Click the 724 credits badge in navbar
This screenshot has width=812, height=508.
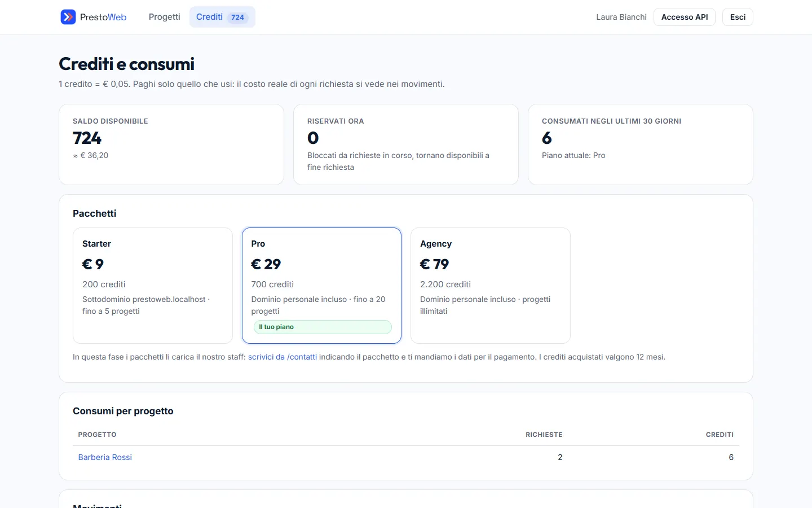pyautogui.click(x=238, y=17)
